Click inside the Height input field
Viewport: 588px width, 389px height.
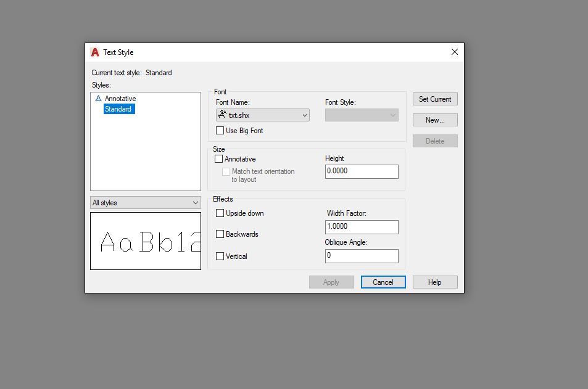361,171
